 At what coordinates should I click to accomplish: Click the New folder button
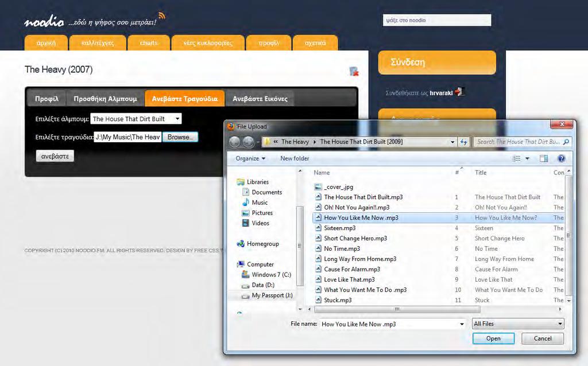point(295,158)
